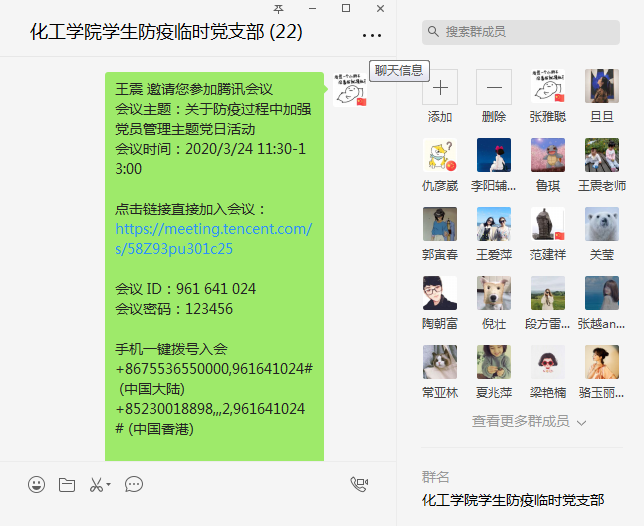Viewport: 644px width, 526px height.
Task: Click the sender avatar beside the message
Action: (349, 89)
